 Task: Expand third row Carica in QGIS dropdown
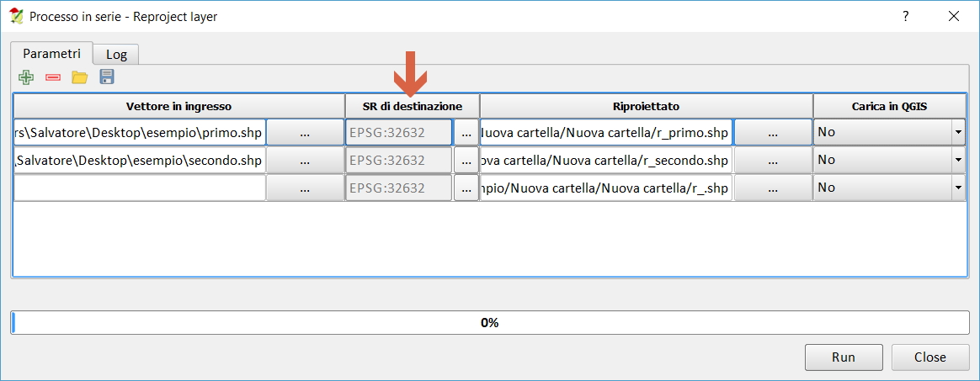957,188
